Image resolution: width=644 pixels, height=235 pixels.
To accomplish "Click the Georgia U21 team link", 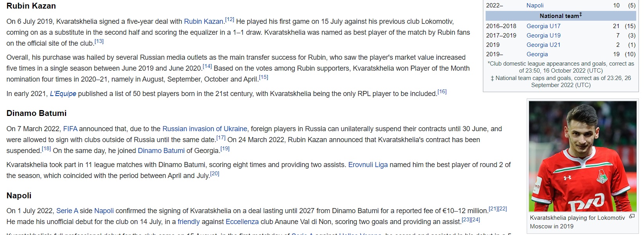I will click(x=543, y=45).
